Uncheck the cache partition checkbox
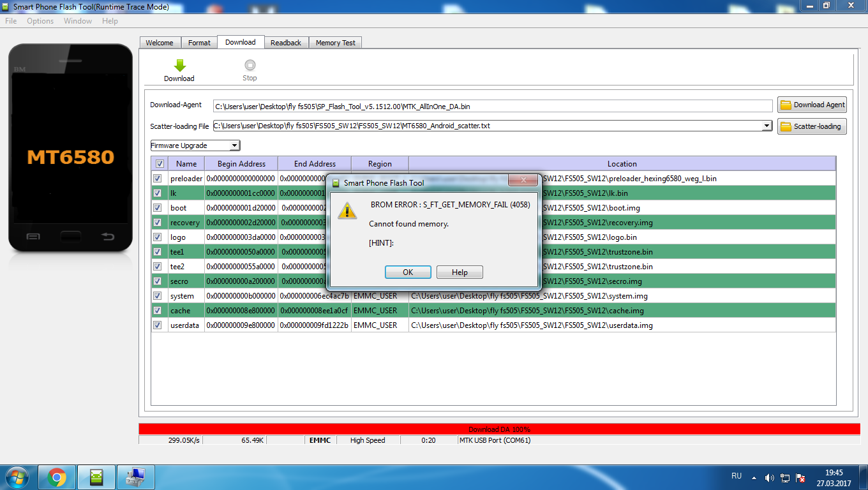This screenshot has height=490, width=868. click(158, 310)
